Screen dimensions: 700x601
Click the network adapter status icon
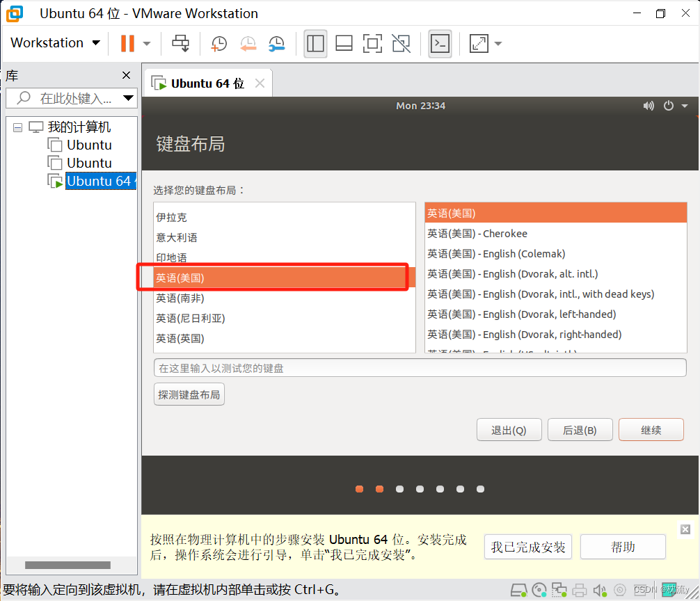[559, 590]
